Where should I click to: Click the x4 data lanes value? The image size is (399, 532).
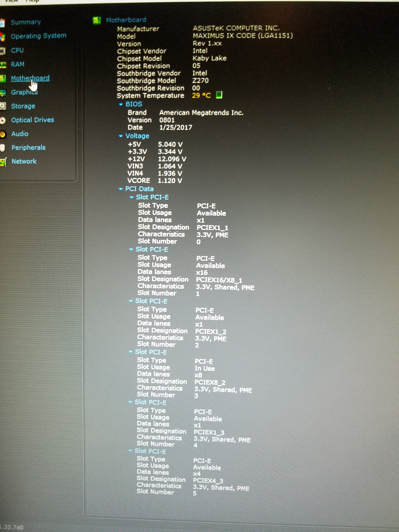(x=197, y=474)
